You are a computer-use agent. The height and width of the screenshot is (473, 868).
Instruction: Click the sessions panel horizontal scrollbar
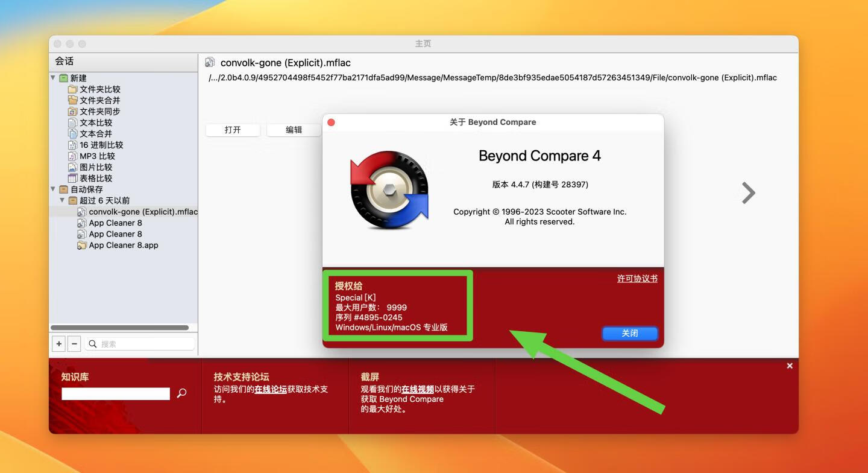click(119, 328)
